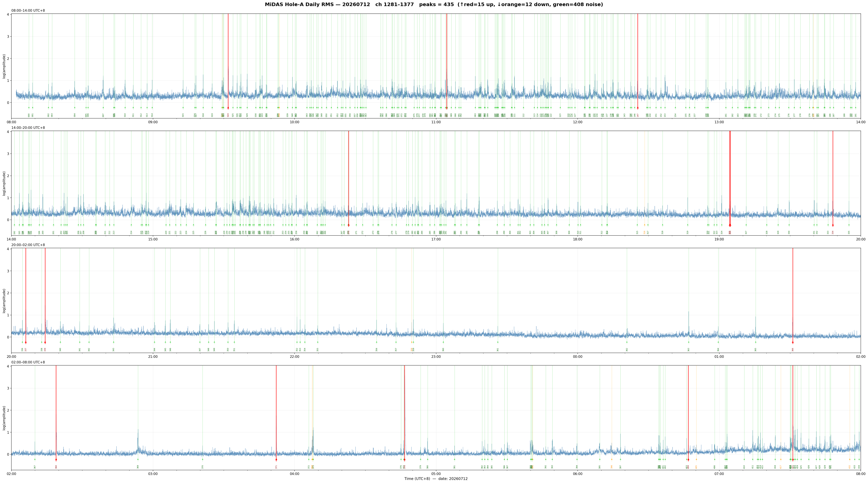Select the green noise marker labeled 367
The height and width of the screenshot is (483, 868).
click(x=35, y=459)
